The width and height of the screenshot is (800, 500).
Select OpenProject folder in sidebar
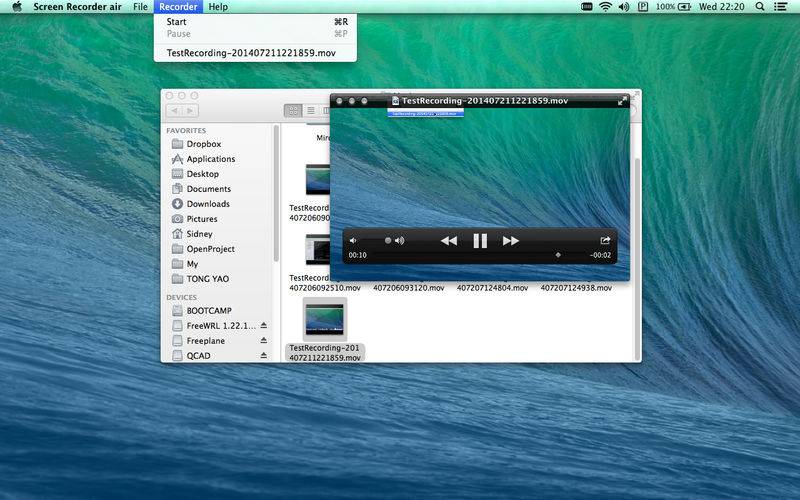click(210, 249)
